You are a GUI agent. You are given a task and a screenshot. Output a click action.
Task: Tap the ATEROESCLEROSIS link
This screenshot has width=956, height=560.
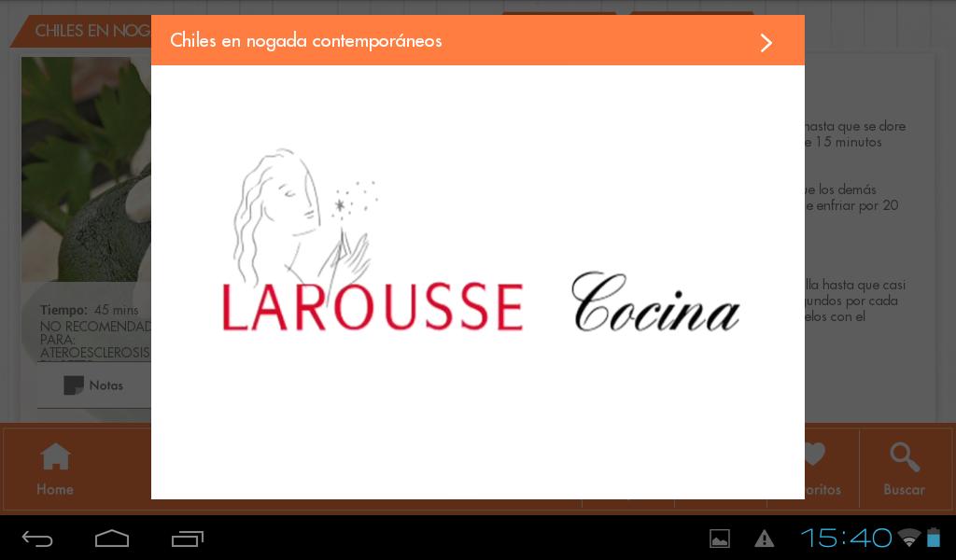pos(95,353)
